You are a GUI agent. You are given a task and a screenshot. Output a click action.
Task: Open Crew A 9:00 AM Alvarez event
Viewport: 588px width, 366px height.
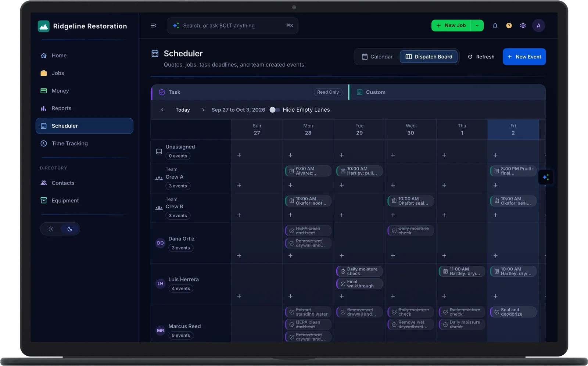[x=308, y=171]
